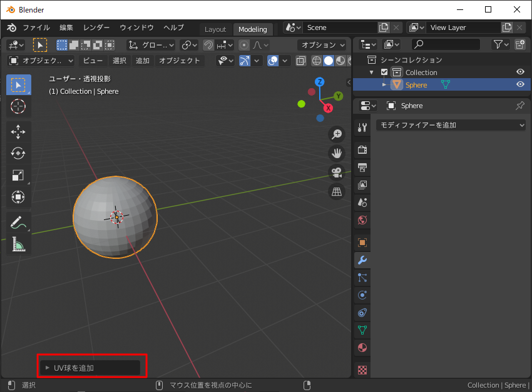This screenshot has width=532, height=392.
Task: Toggle show gizmo button
Action: pos(244,61)
